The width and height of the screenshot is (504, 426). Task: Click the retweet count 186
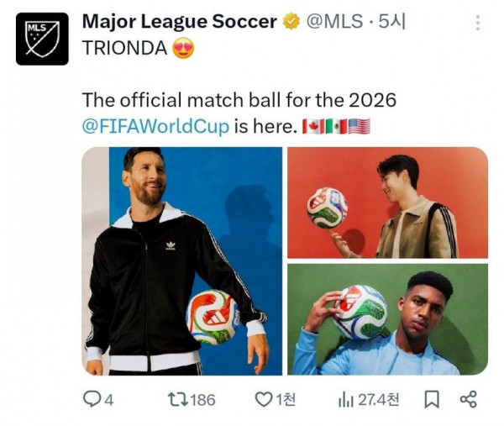tap(202, 400)
